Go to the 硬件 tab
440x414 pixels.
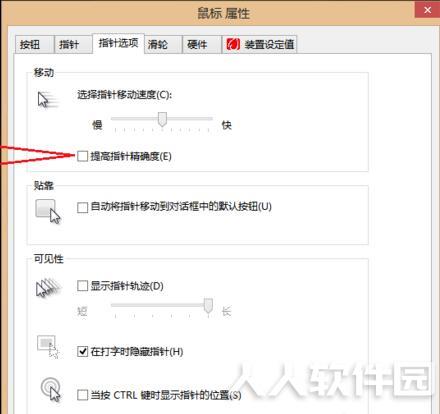(202, 44)
